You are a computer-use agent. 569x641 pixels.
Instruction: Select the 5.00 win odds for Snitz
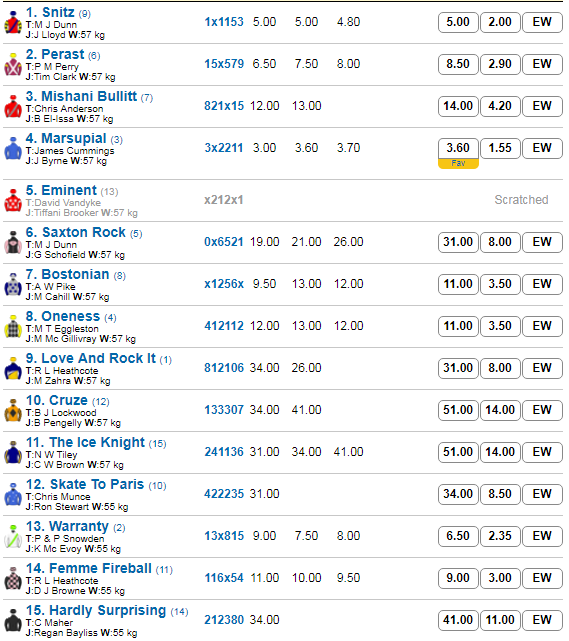click(458, 22)
